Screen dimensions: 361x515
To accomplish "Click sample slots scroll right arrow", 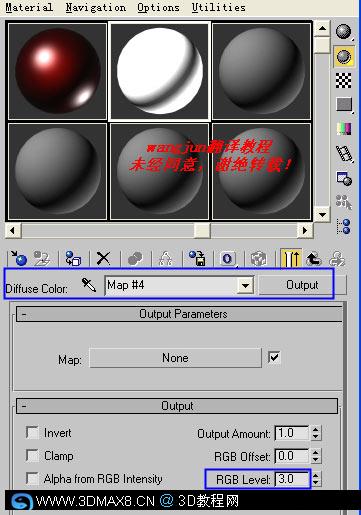I will [x=305, y=230].
